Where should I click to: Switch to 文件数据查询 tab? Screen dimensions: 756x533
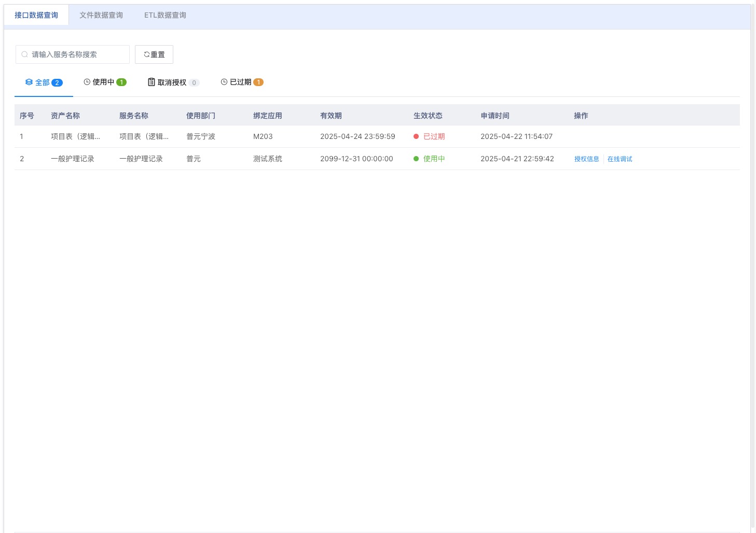point(101,16)
